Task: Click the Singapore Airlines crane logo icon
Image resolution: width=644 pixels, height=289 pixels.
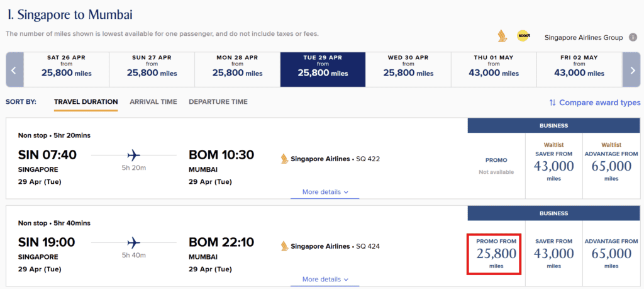Action: click(502, 37)
